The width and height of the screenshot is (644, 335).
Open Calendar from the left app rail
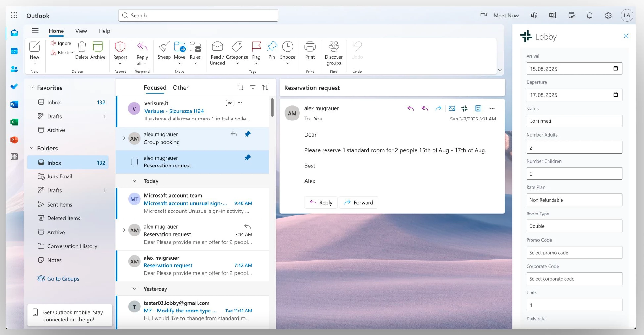(14, 51)
